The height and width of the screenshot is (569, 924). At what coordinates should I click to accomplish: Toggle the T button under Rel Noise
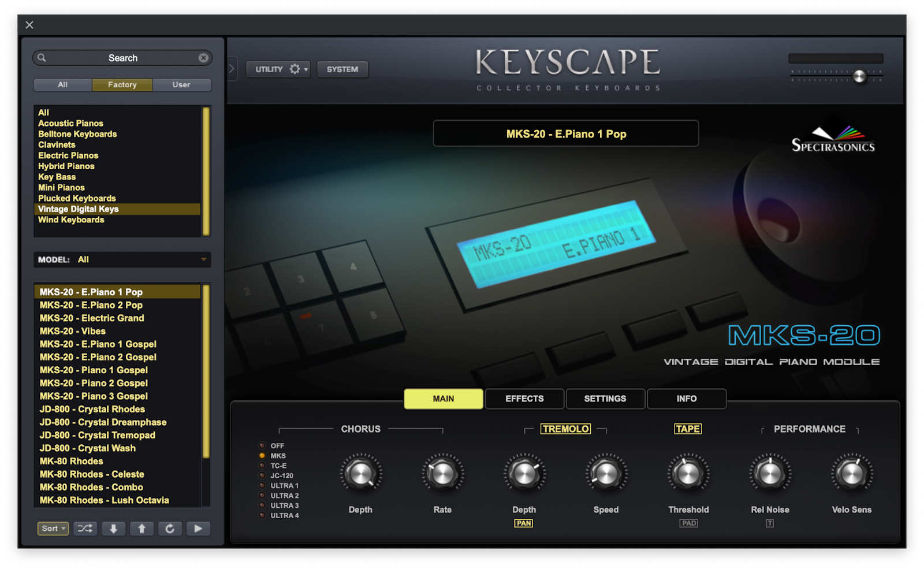tap(770, 523)
